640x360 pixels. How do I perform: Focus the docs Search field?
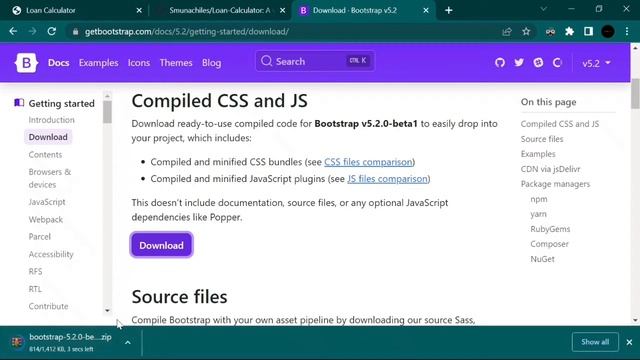315,61
